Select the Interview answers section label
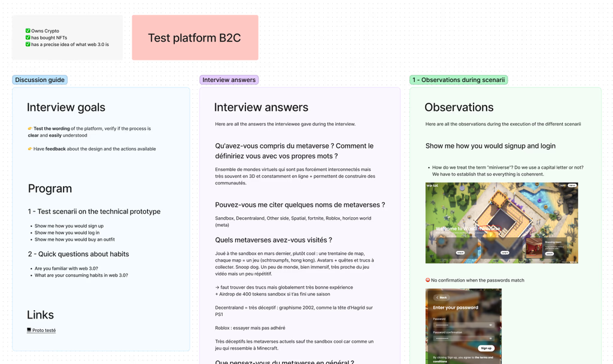613x364 pixels. click(x=229, y=80)
